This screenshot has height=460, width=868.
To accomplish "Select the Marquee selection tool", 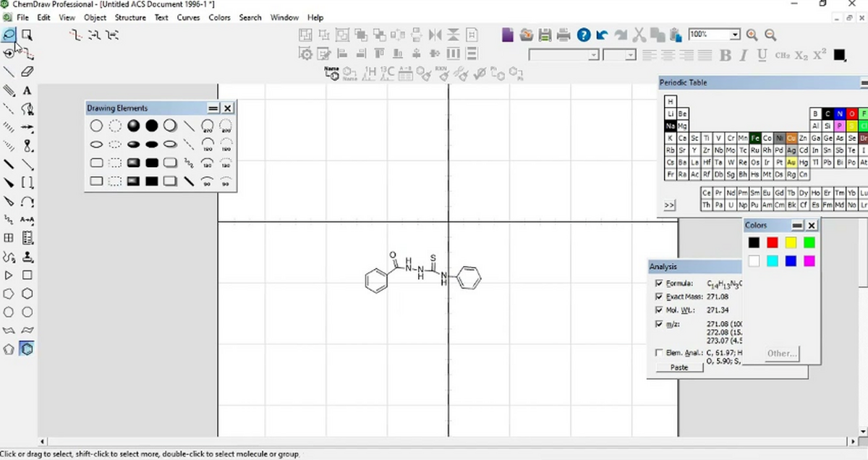I will 27,34.
